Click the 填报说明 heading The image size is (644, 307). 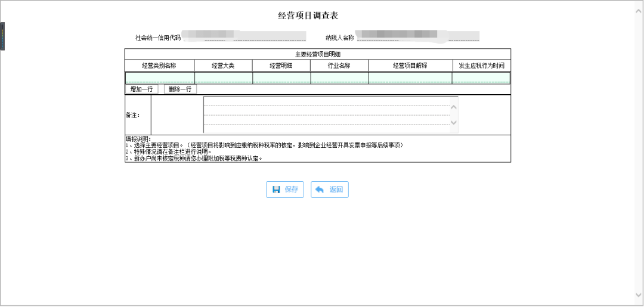click(x=138, y=139)
